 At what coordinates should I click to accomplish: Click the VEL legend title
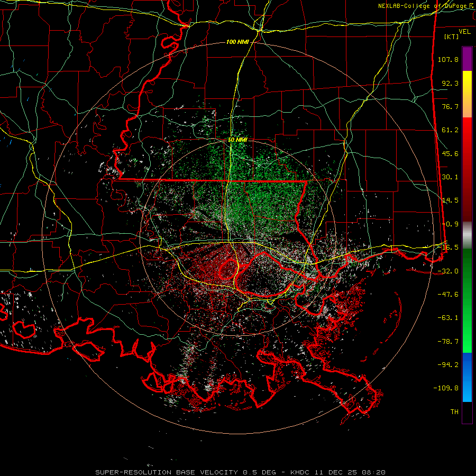click(x=465, y=32)
